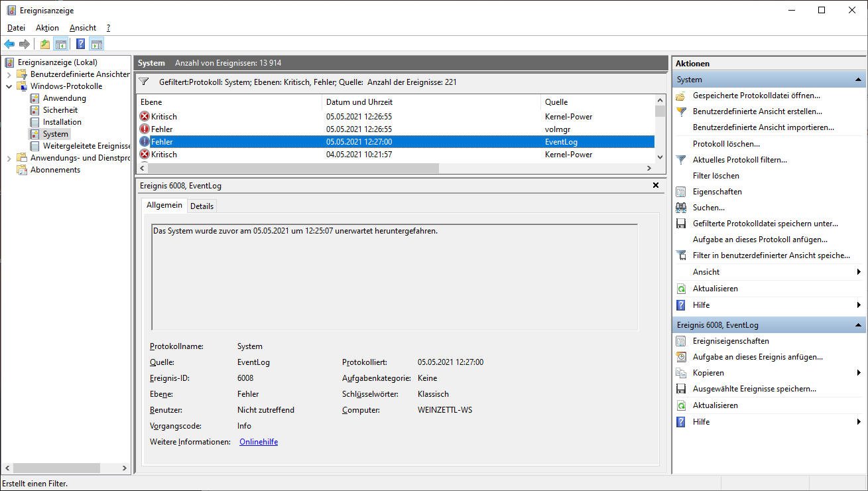Click Protokoll löschen action
Screen dimensions: 868x491
726,144
